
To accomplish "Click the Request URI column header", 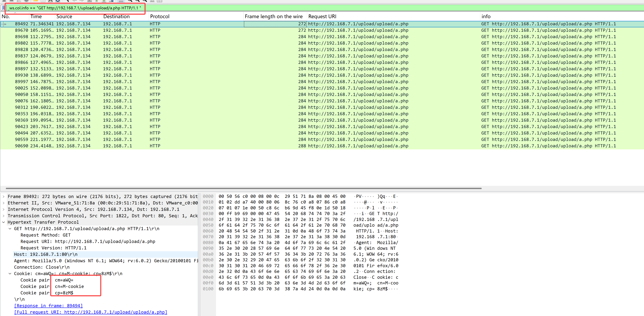I will [x=322, y=17].
